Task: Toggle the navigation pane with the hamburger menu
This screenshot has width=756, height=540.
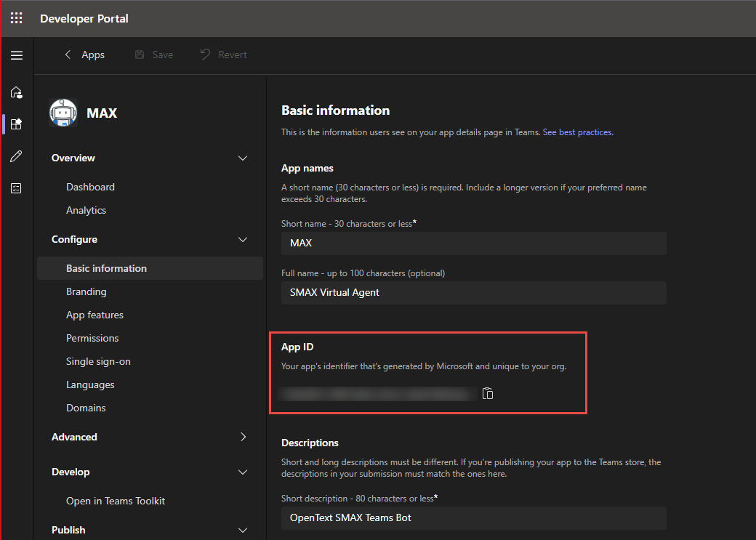Action: pyautogui.click(x=17, y=55)
